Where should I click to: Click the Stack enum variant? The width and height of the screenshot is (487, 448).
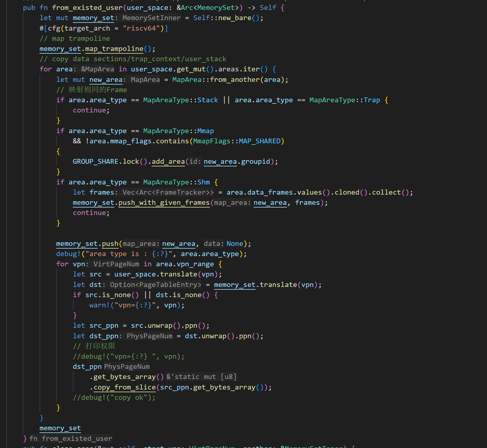208,100
